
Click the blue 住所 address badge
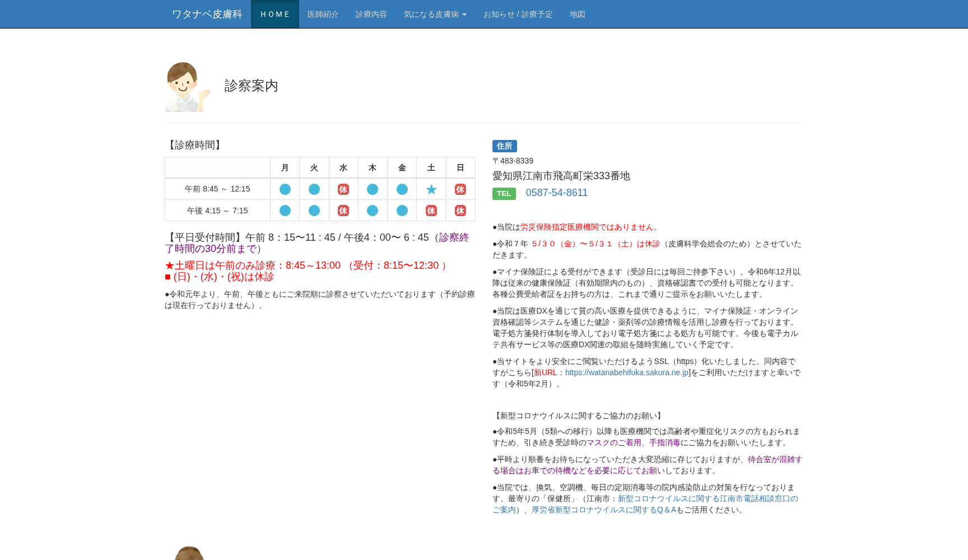504,146
